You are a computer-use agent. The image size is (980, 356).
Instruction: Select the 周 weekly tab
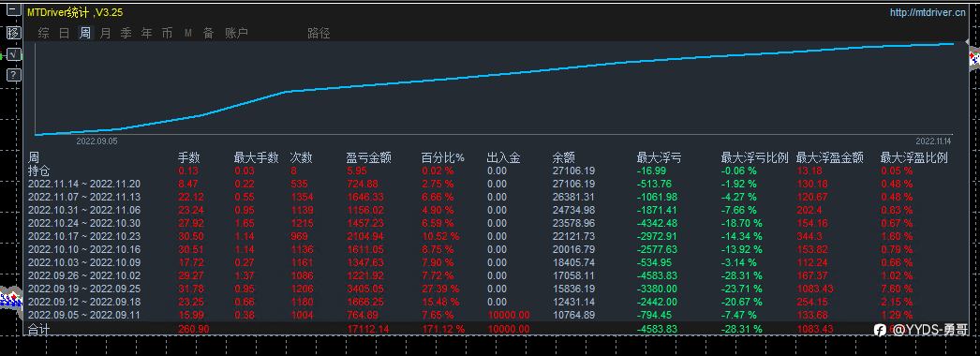[84, 33]
